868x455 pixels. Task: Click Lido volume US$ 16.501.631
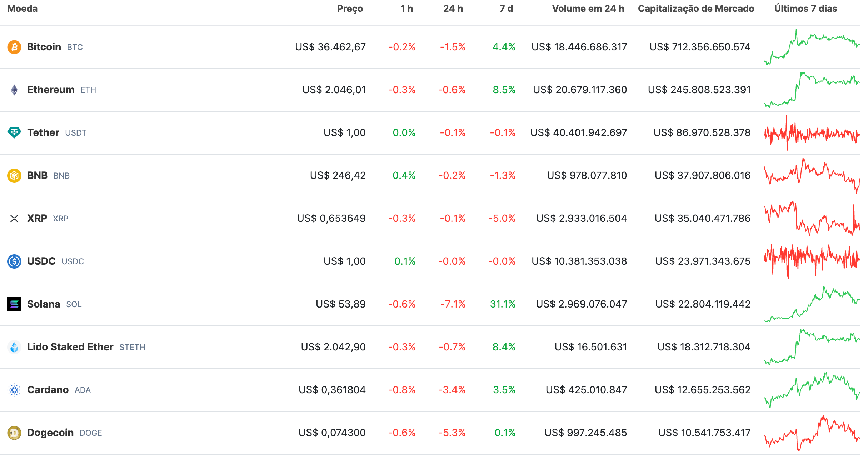[591, 347]
